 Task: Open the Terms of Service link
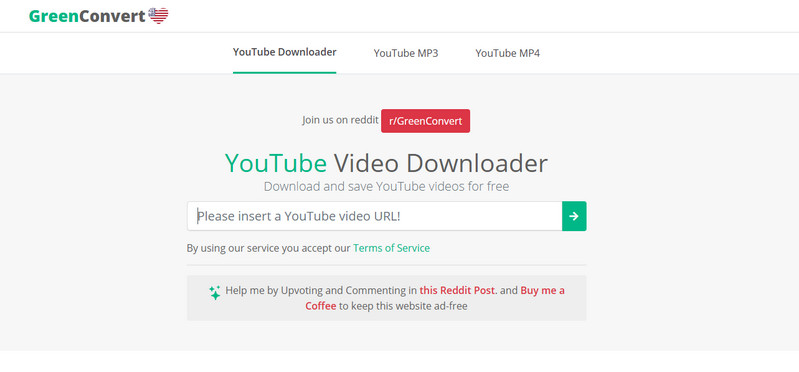coord(391,248)
